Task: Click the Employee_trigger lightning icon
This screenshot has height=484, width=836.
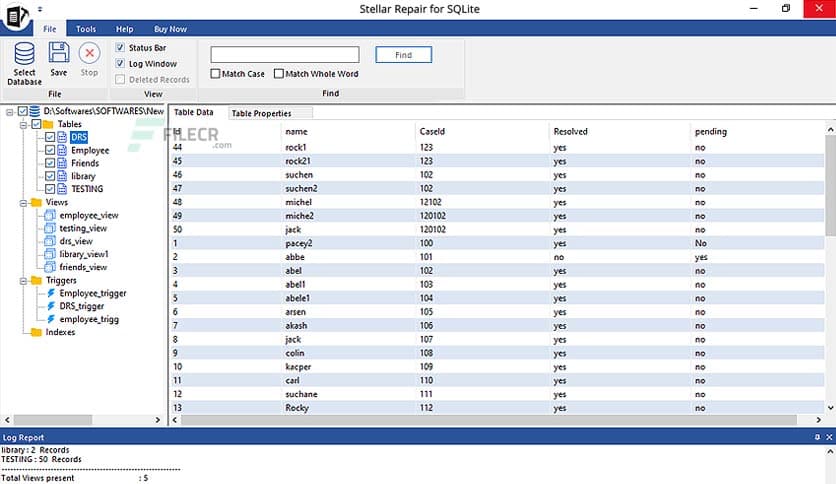Action: click(x=51, y=293)
